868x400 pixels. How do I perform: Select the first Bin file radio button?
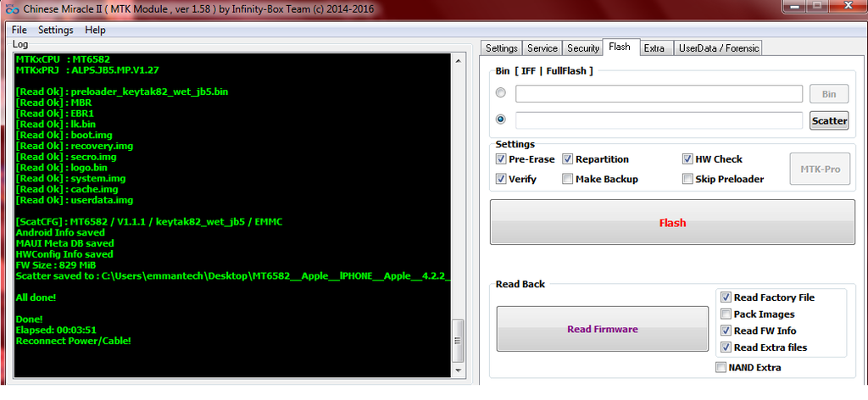501,93
